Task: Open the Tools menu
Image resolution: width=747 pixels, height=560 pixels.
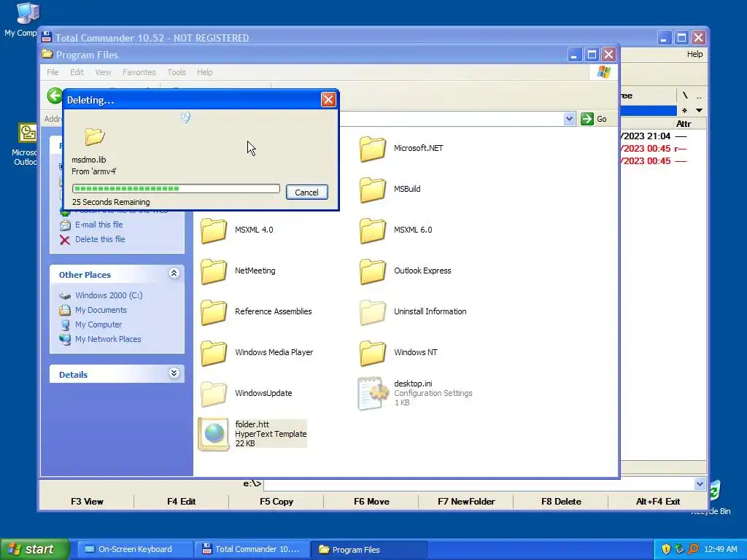Action: pos(177,72)
